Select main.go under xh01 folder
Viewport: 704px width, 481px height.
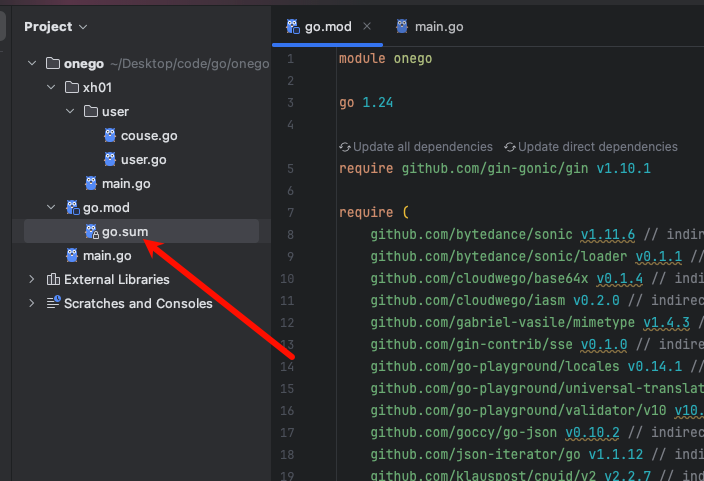tap(126, 184)
